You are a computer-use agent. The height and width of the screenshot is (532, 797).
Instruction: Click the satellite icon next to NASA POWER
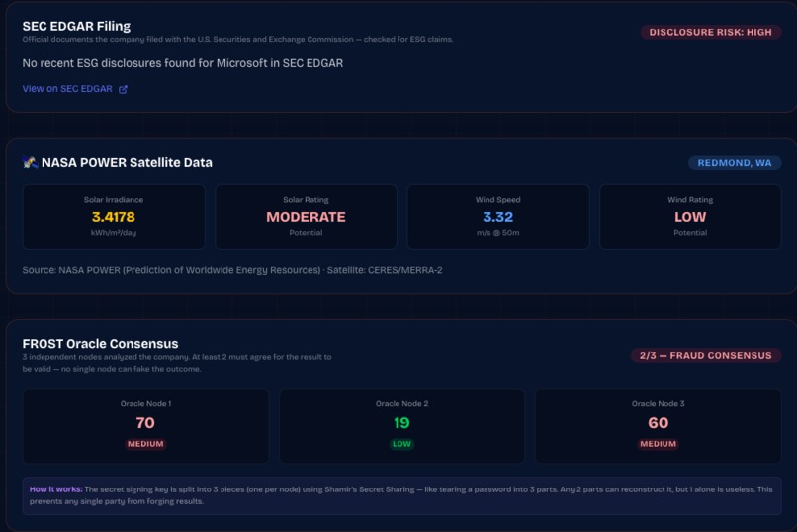point(30,162)
